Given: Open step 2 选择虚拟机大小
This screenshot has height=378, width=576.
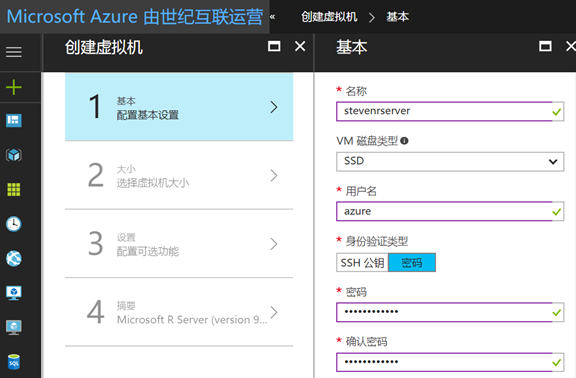Looking at the screenshot, I should (179, 175).
